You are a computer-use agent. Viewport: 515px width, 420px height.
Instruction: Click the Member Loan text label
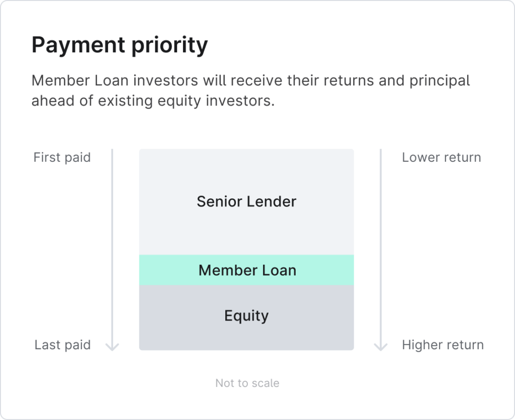pyautogui.click(x=247, y=270)
